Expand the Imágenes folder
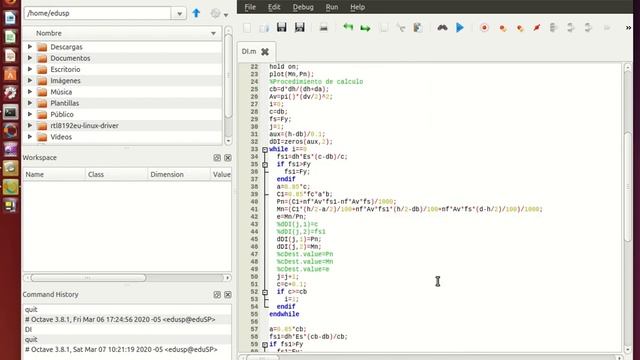Image resolution: width=640 pixels, height=360 pixels. coord(30,80)
